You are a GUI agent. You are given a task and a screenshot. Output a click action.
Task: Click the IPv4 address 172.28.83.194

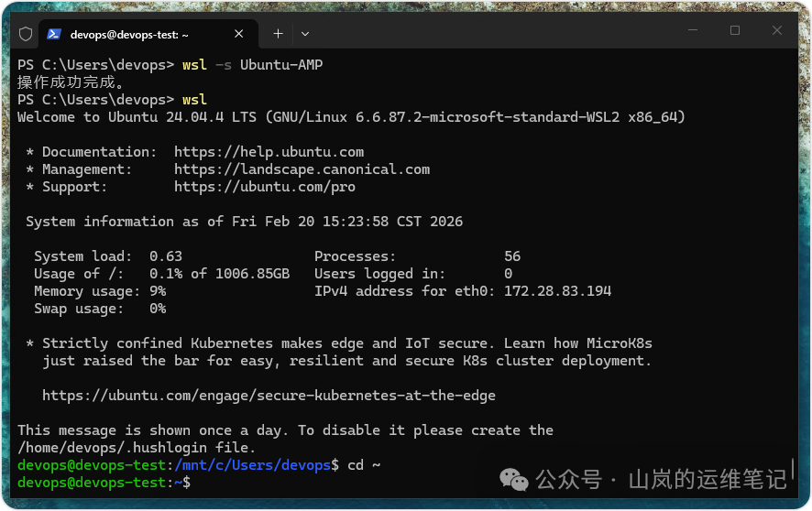pyautogui.click(x=558, y=291)
